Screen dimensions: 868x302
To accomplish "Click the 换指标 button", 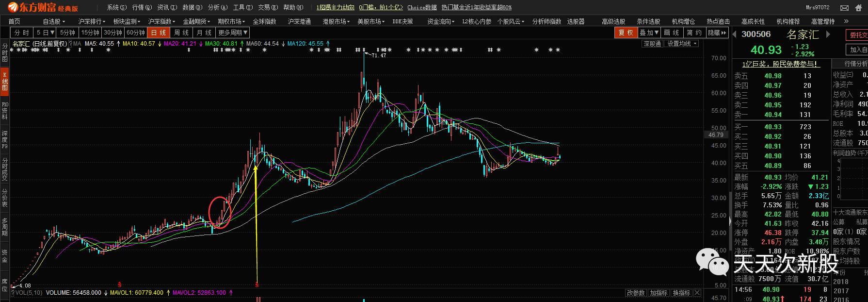I will point(681,293).
